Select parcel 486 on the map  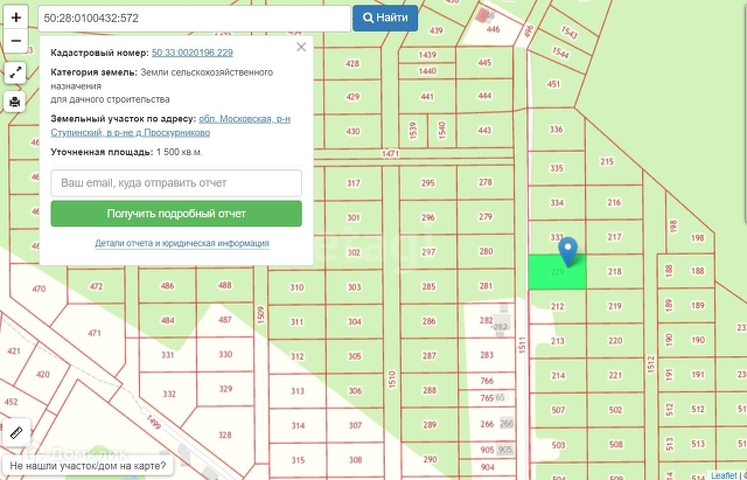click(x=167, y=286)
